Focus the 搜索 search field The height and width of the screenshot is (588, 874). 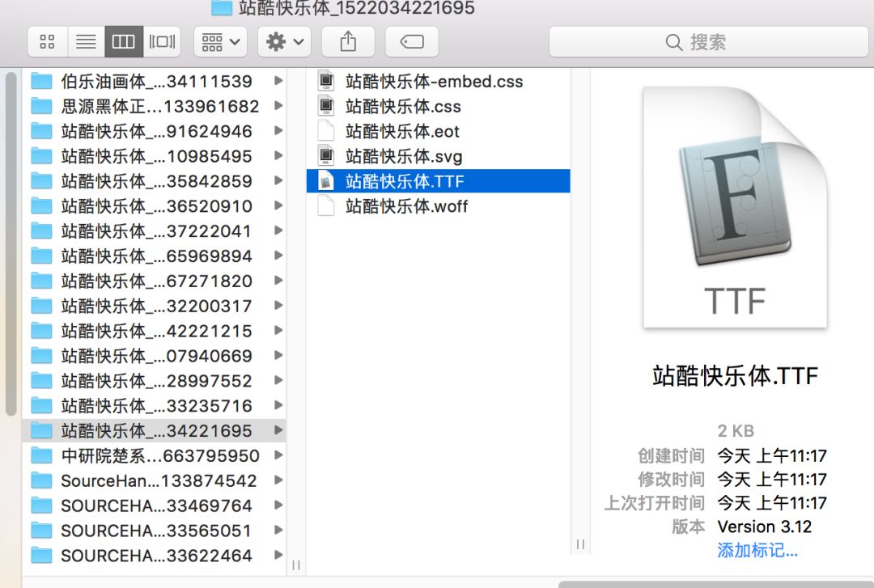[708, 42]
